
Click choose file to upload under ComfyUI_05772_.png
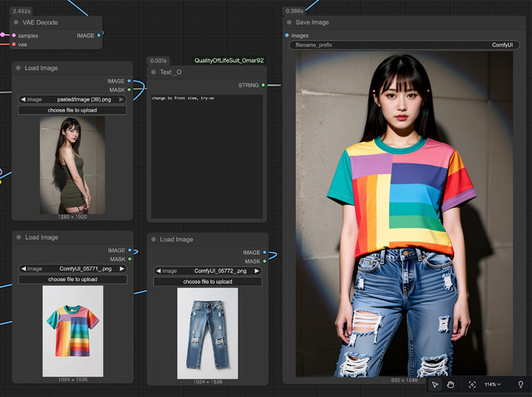[207, 281]
